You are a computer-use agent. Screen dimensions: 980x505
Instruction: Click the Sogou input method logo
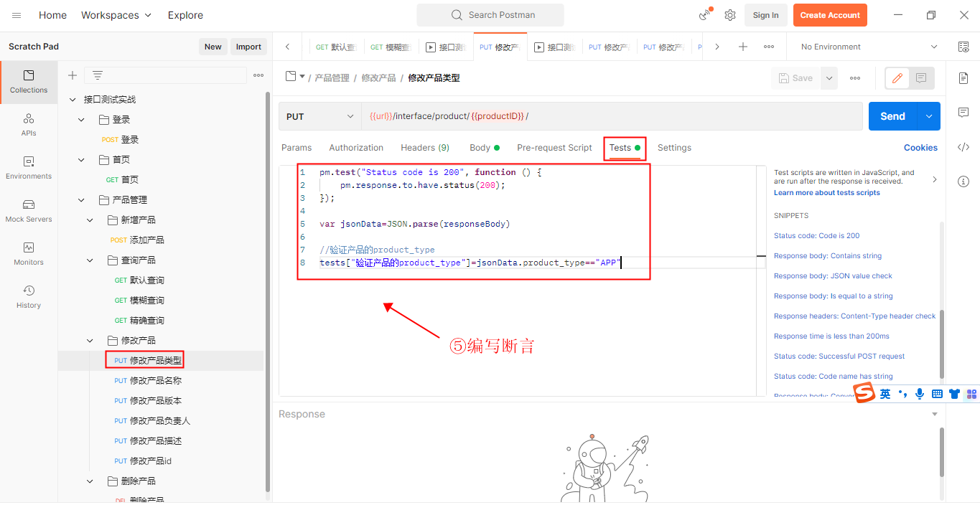click(864, 393)
